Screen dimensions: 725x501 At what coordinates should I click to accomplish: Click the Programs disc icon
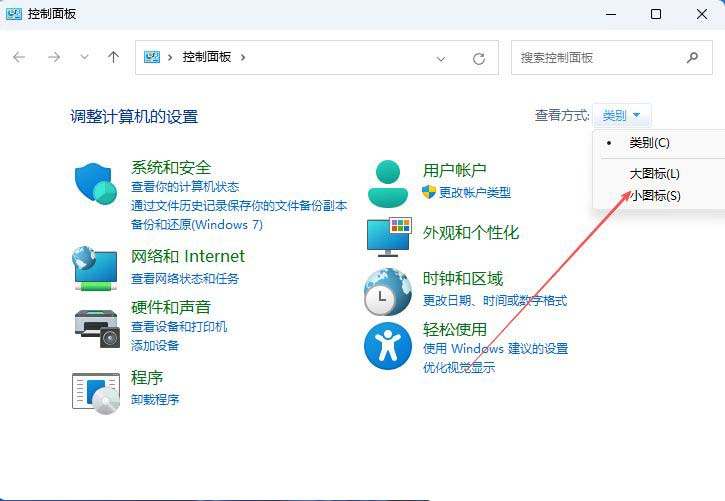[x=96, y=390]
